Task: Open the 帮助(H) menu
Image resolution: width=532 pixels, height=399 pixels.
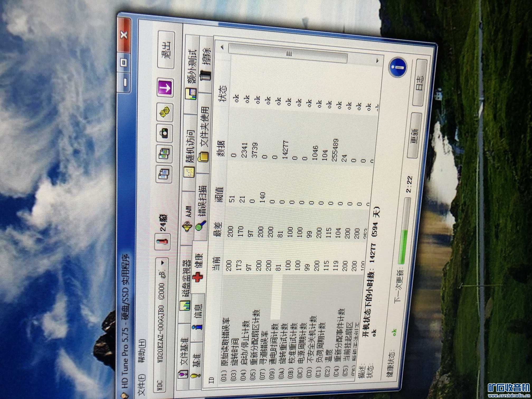Action: click(x=142, y=351)
